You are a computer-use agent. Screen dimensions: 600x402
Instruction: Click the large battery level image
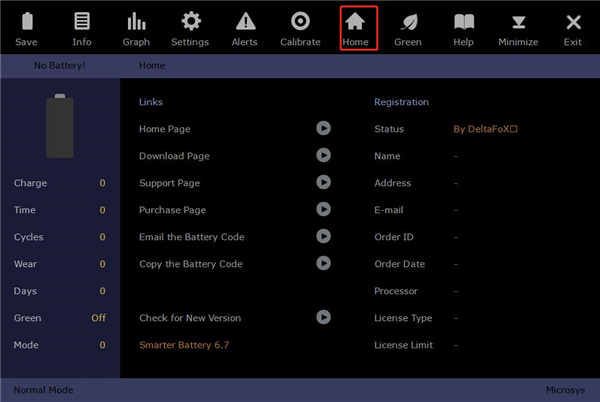60,127
